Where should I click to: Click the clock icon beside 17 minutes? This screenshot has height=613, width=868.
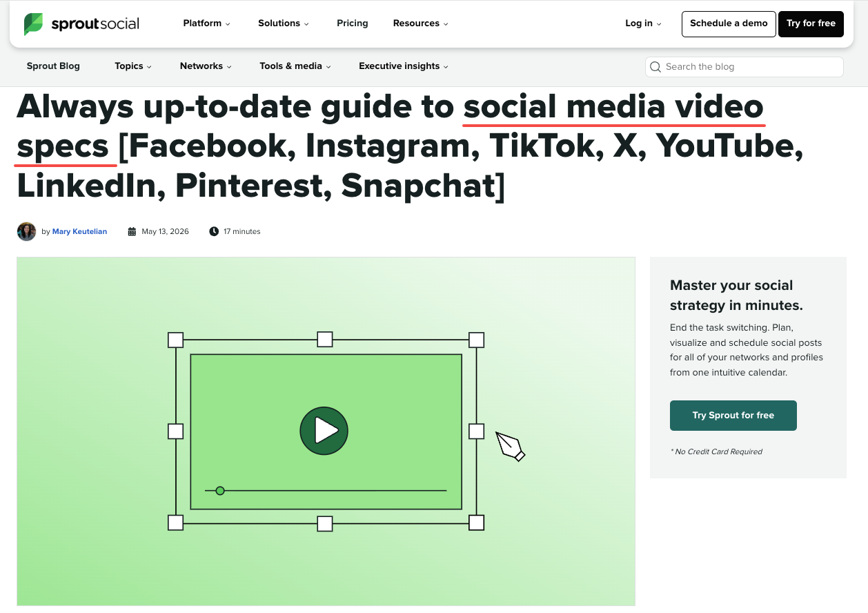[214, 231]
